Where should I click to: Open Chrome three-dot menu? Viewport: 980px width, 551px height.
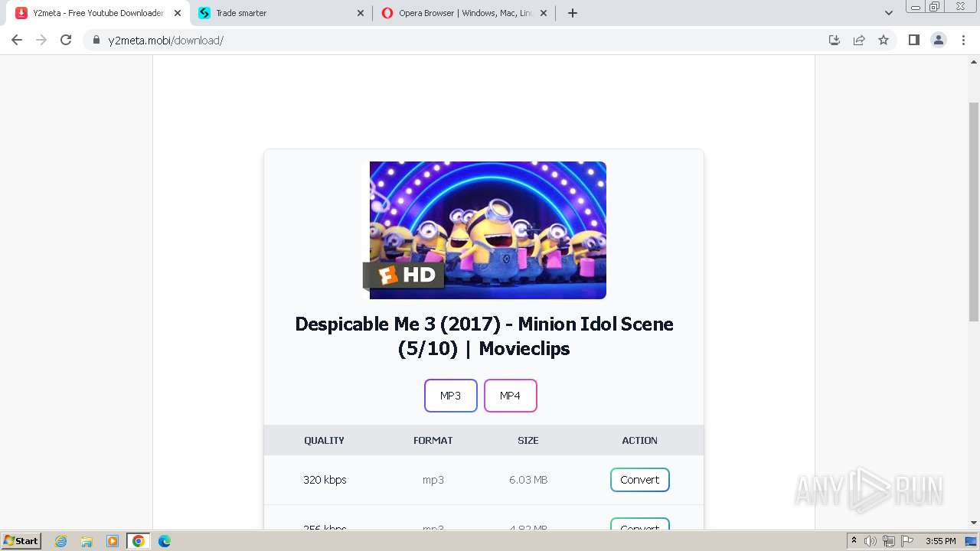tap(963, 40)
